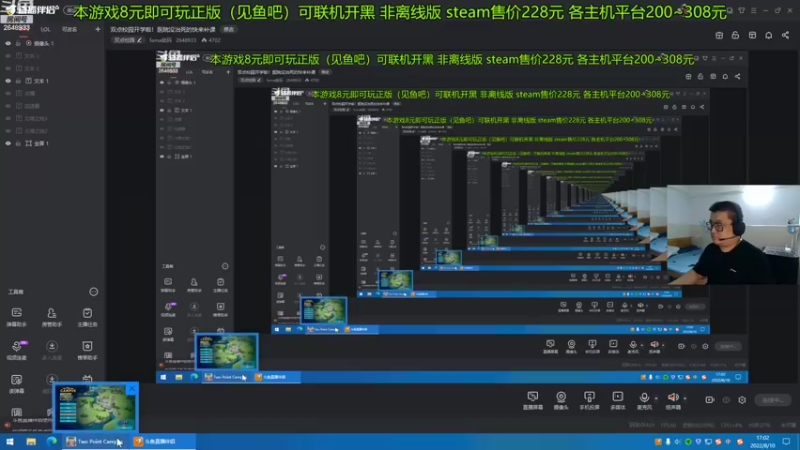Screen dimensions: 800x450
Task: Open the share icon at top right
Action: (785, 35)
